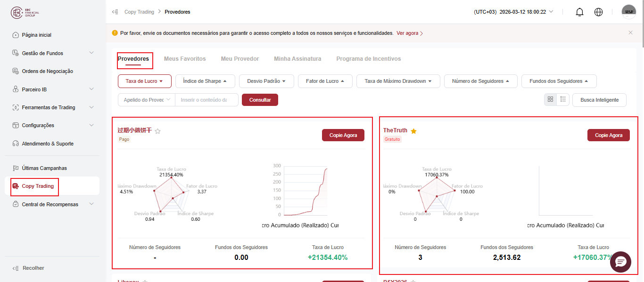The image size is (644, 282).
Task: Expand the Central de Recompensas chevron
Action: coord(91,204)
